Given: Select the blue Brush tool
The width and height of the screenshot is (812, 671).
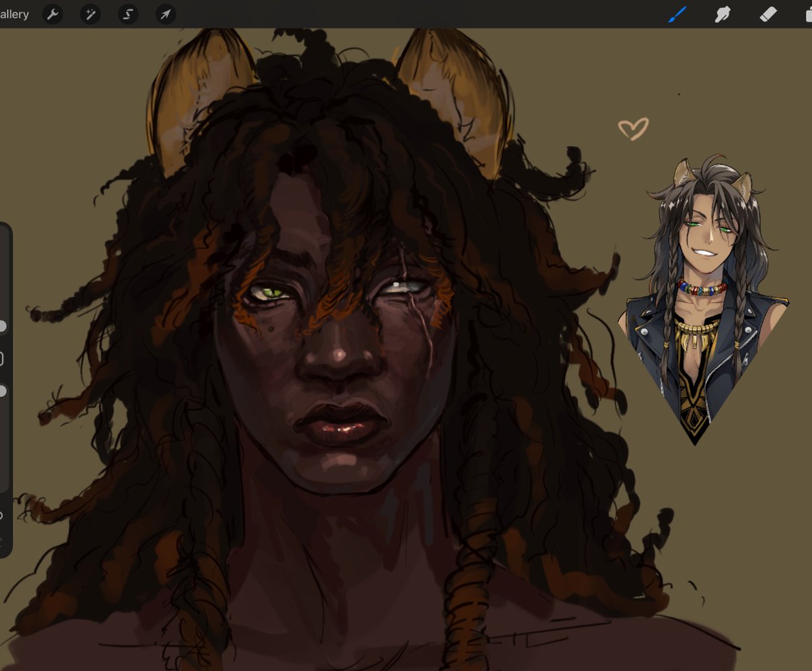Looking at the screenshot, I should [677, 14].
